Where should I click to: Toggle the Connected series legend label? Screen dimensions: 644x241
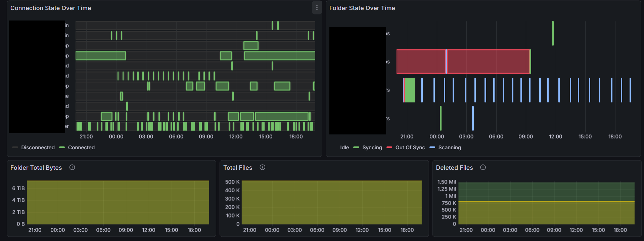click(81, 148)
